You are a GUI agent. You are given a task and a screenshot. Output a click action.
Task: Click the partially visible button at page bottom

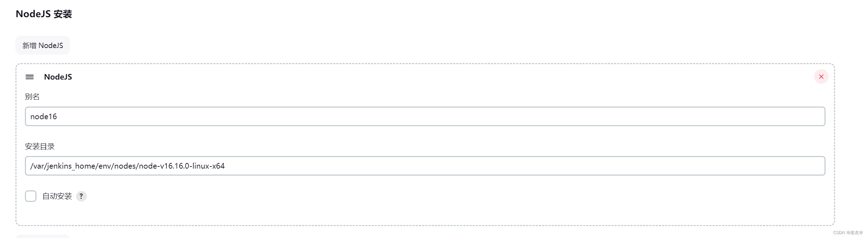pyautogui.click(x=43, y=236)
